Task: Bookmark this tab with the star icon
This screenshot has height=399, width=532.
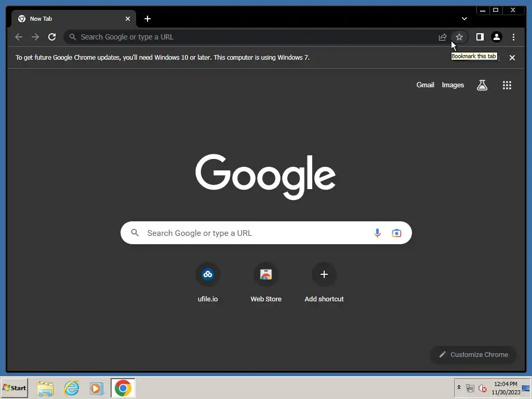Action: (x=459, y=37)
